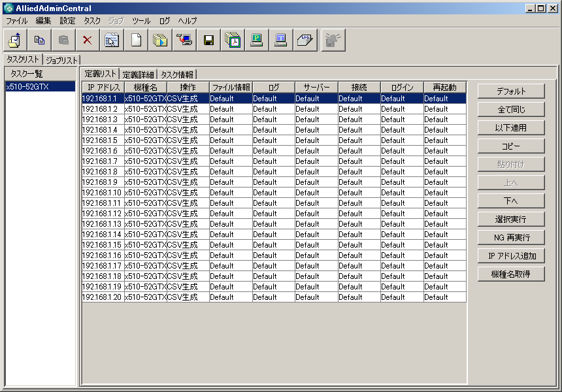The image size is (562, 392).
Task: Click the サーバー column header
Action: (316, 88)
